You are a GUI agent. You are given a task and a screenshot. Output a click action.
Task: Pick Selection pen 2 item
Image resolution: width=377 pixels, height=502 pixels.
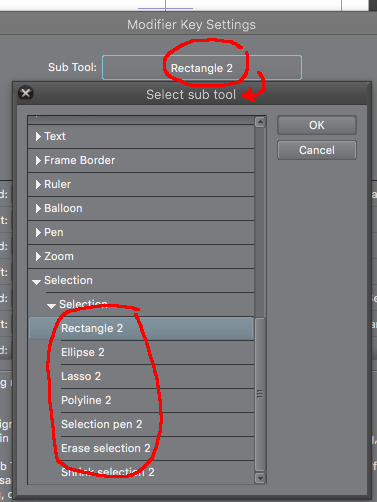coord(157,424)
